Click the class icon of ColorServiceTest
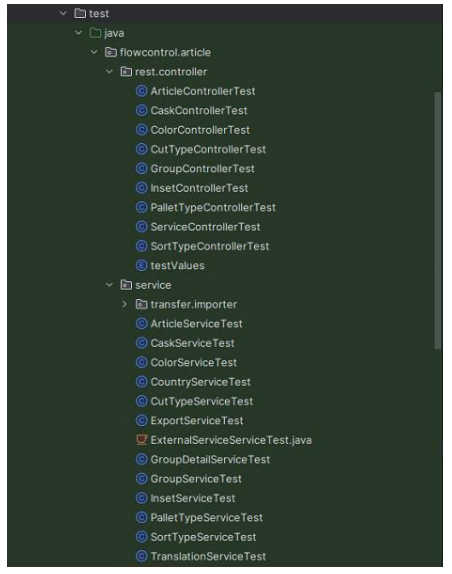Viewport: 452px width, 574px height. 142,362
